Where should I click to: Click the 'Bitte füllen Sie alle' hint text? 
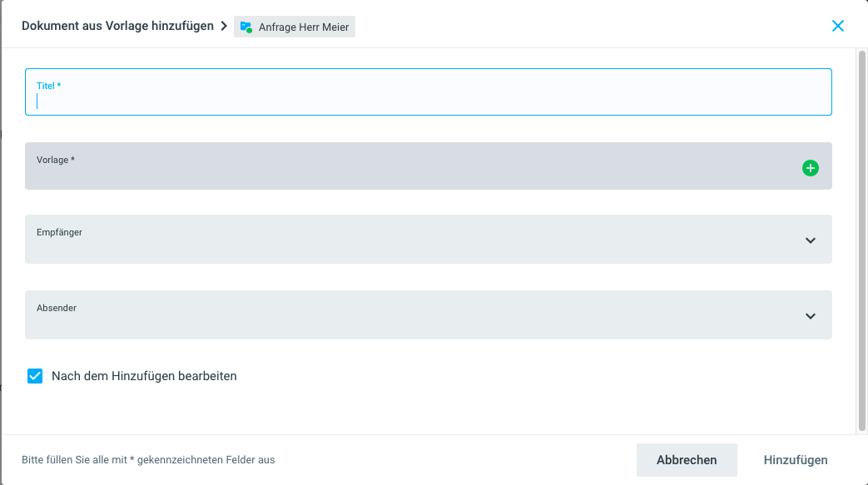point(148,460)
